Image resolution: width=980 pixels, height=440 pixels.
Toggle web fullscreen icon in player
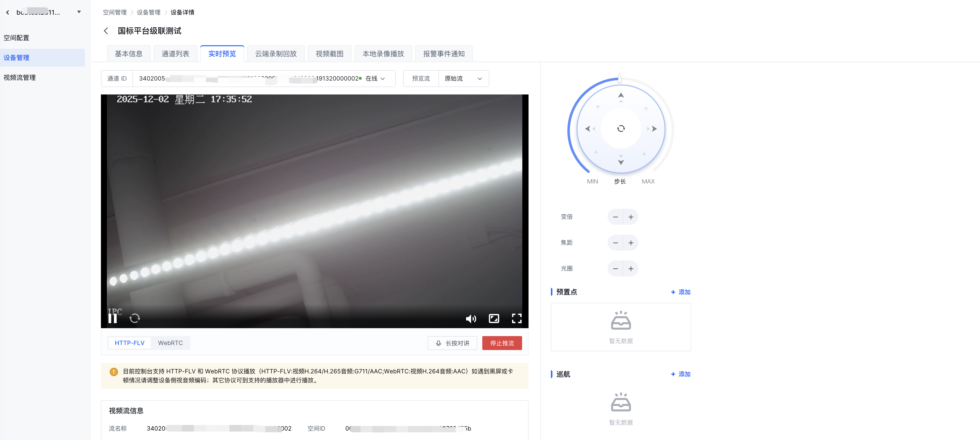point(494,318)
